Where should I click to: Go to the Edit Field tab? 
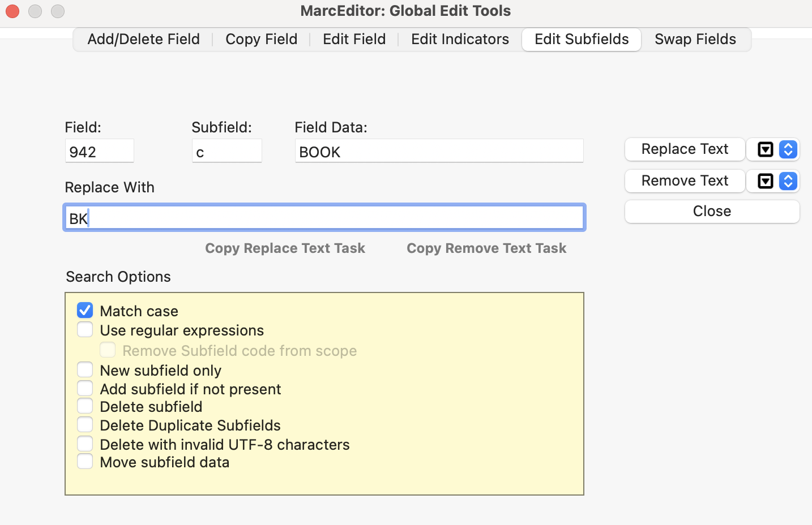[x=354, y=39]
